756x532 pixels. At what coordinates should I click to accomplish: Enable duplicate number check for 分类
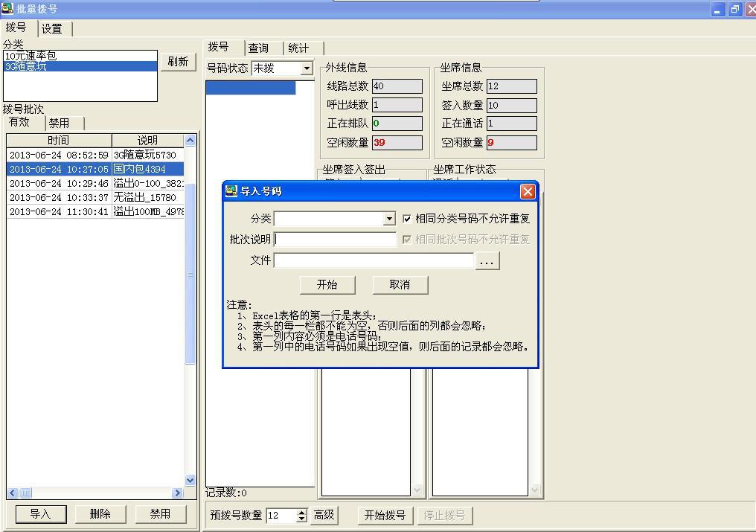(x=406, y=218)
